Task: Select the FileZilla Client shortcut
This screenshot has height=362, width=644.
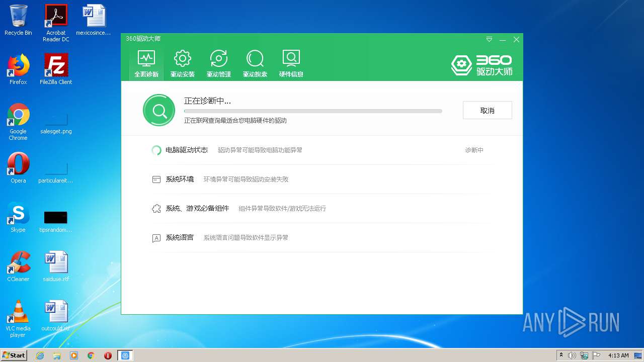Action: pos(56,69)
